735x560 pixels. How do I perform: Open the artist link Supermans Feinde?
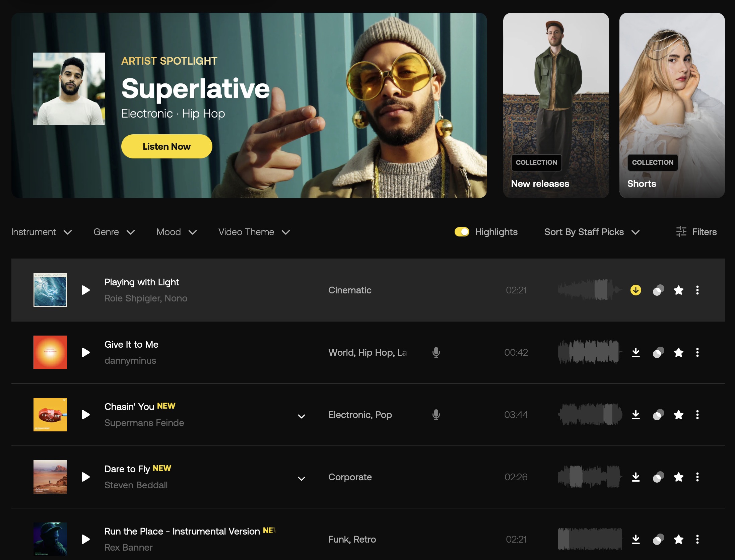[144, 423]
